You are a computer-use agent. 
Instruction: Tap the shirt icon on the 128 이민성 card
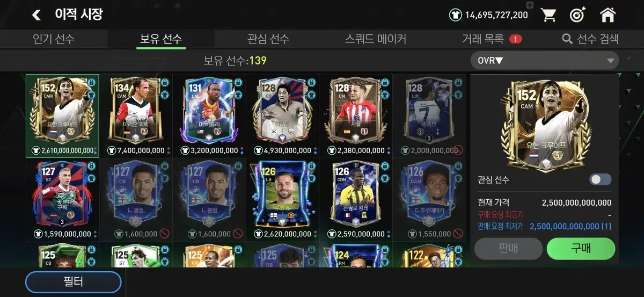pyautogui.click(x=312, y=95)
